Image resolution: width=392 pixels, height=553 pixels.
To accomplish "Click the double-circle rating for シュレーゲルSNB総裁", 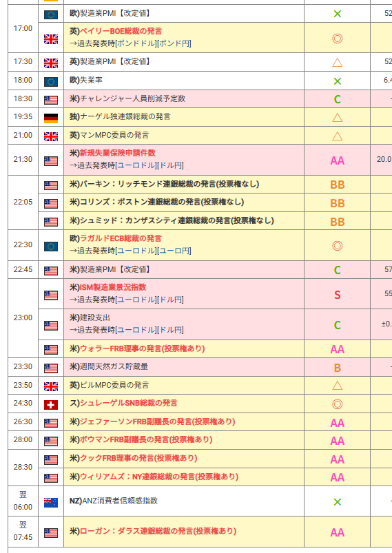I will pyautogui.click(x=338, y=404).
